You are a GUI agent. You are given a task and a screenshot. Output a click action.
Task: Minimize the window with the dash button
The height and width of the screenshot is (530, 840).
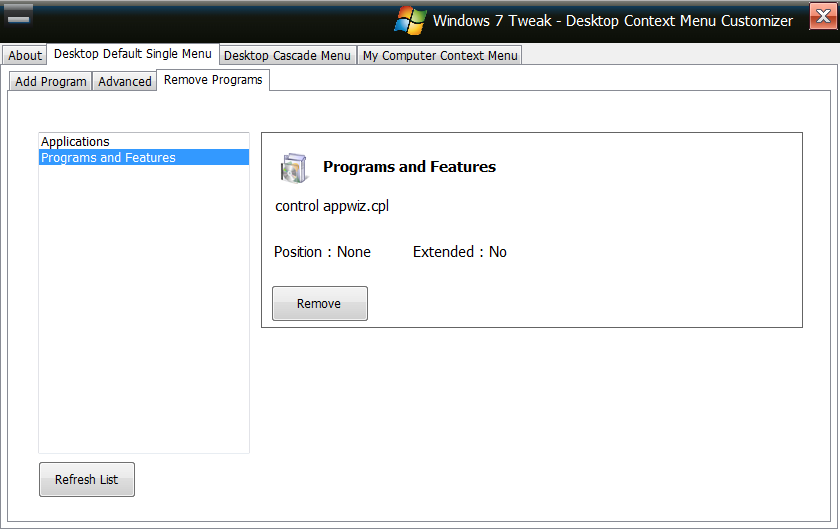pyautogui.click(x=19, y=16)
